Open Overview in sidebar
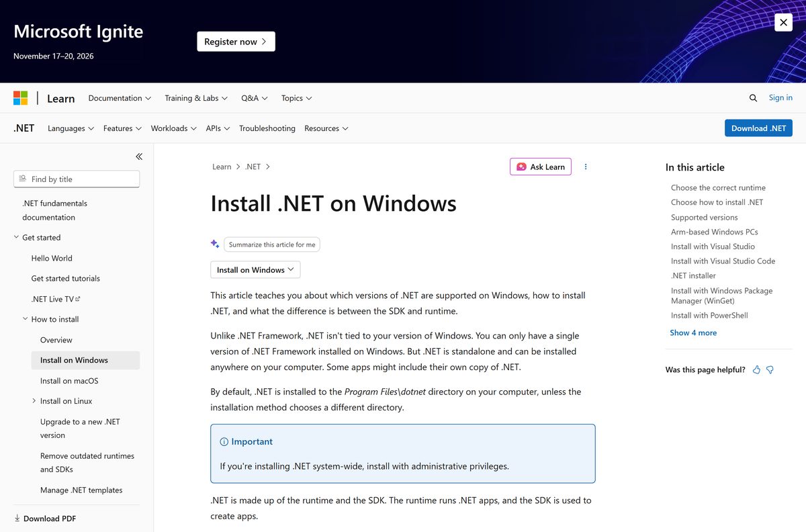 pos(56,340)
